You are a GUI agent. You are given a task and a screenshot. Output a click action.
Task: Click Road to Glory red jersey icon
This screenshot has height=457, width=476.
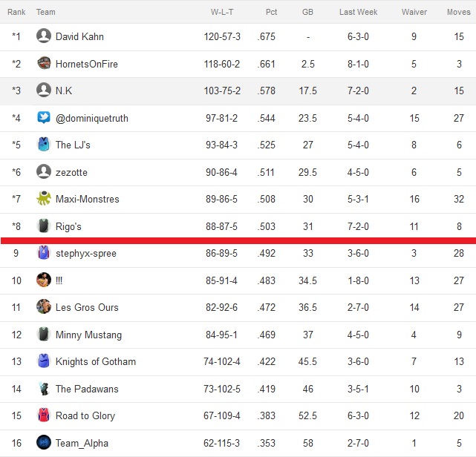click(44, 415)
